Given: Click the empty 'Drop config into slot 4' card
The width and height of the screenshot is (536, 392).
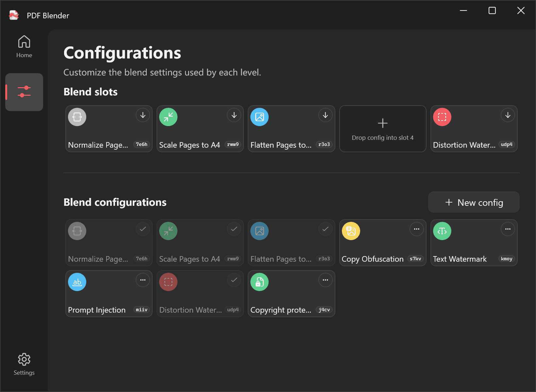Looking at the screenshot, I should tap(383, 129).
